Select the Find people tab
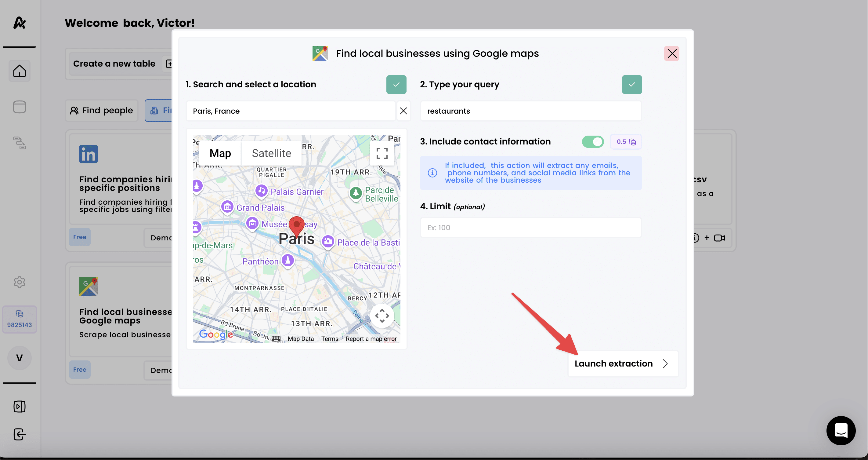868x460 pixels. (x=101, y=111)
